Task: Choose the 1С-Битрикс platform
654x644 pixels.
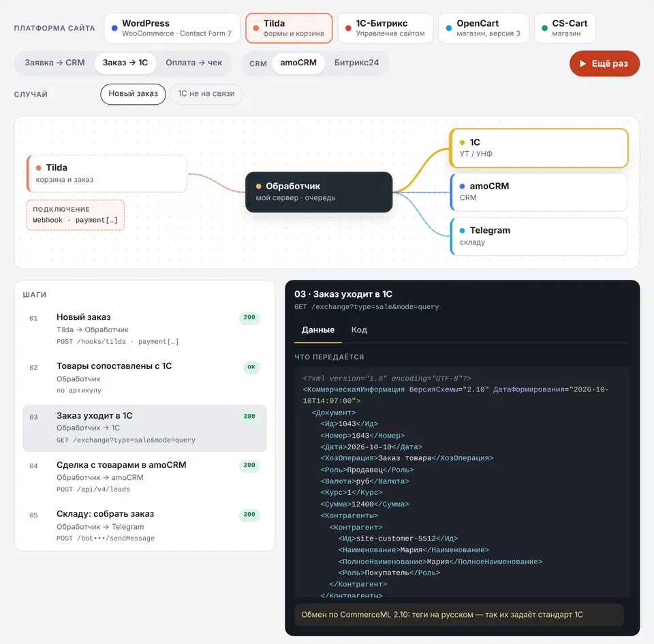Action: (386, 28)
